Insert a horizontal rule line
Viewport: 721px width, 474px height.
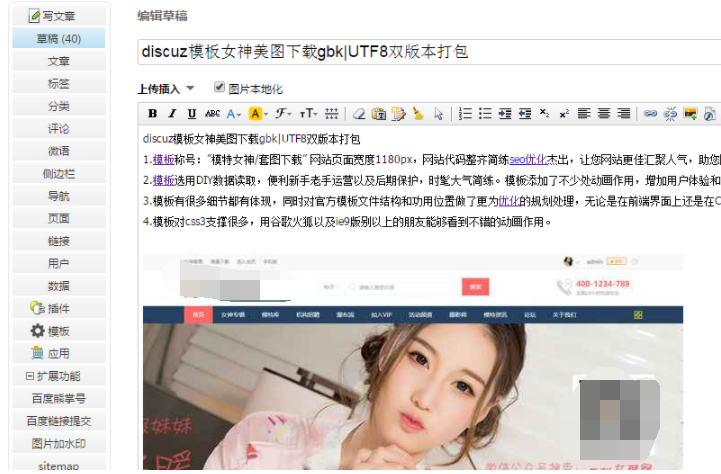[x=332, y=114]
